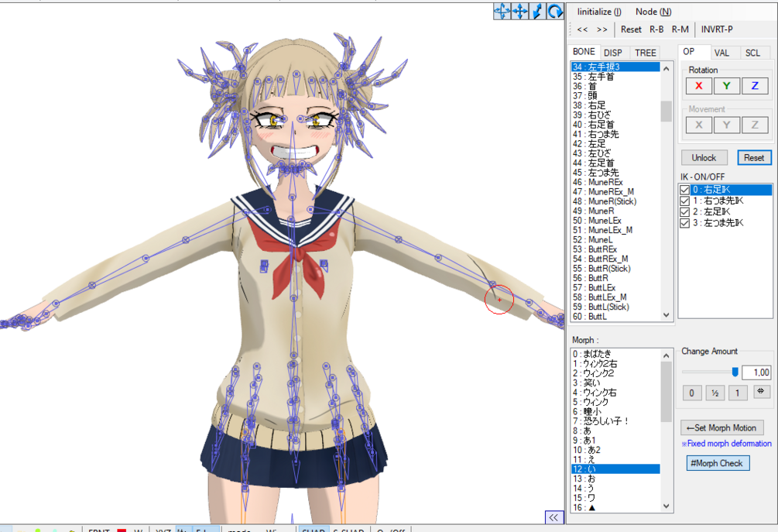This screenshot has height=532, width=778.
Task: Click the Unlock button
Action: 704,158
